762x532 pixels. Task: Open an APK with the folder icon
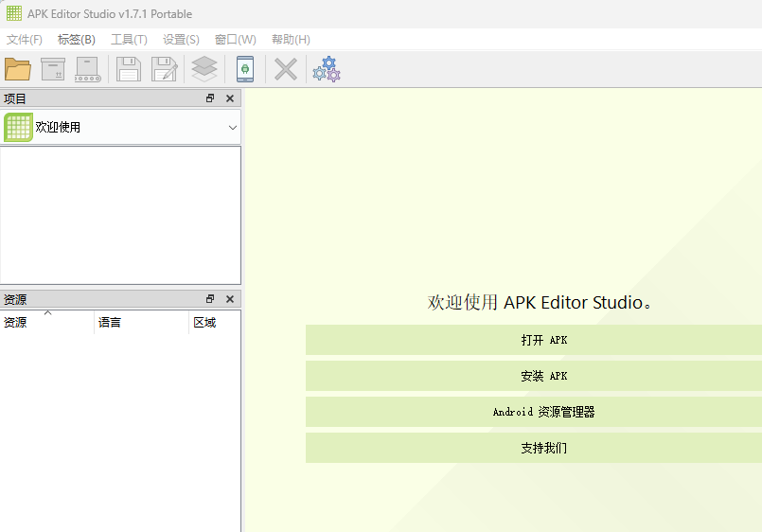point(17,69)
